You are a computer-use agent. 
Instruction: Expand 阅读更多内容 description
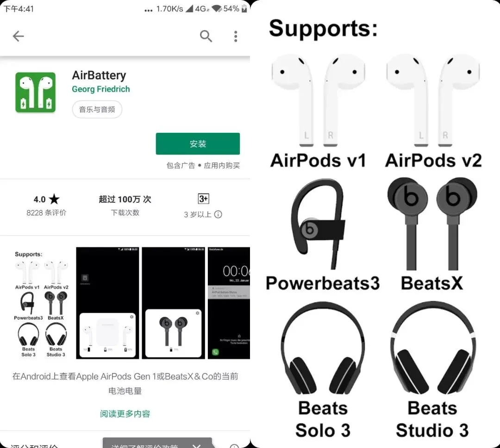click(x=125, y=414)
